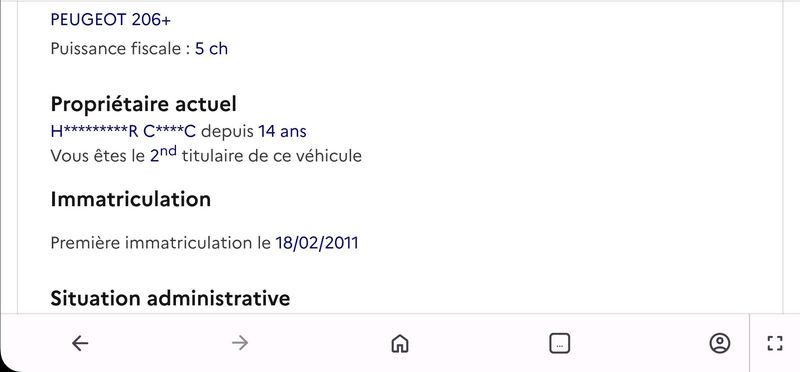Click the 'Situation administrative' heading
Screen dimensions: 800x372
click(x=170, y=298)
